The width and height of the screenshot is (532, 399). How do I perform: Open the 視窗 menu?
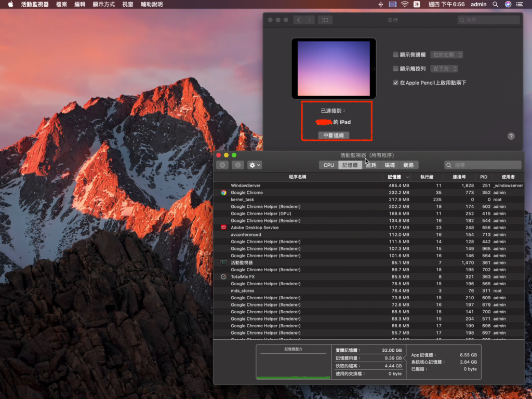point(128,4)
